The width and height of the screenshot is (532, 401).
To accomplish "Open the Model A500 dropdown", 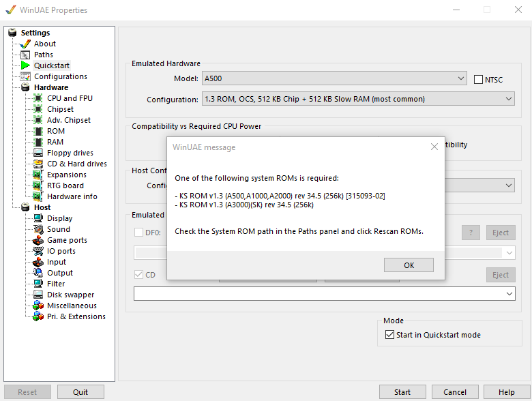I will click(334, 78).
